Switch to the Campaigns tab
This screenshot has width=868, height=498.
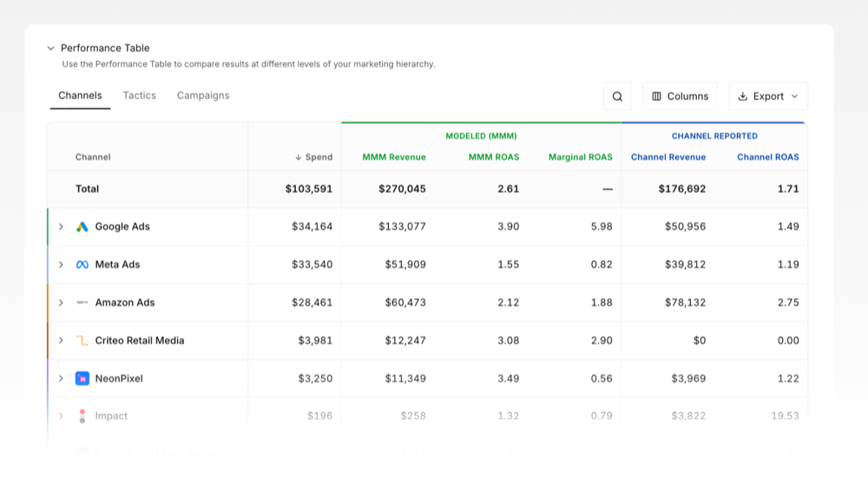tap(203, 95)
